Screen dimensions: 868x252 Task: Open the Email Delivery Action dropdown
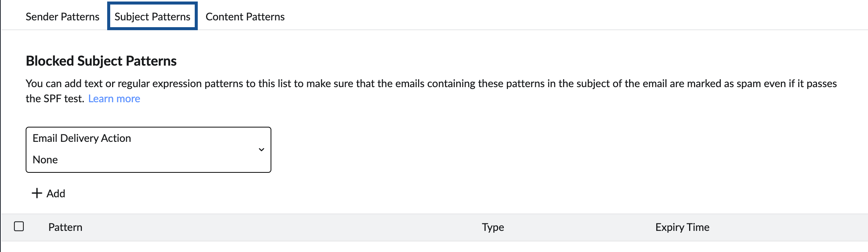coord(148,150)
